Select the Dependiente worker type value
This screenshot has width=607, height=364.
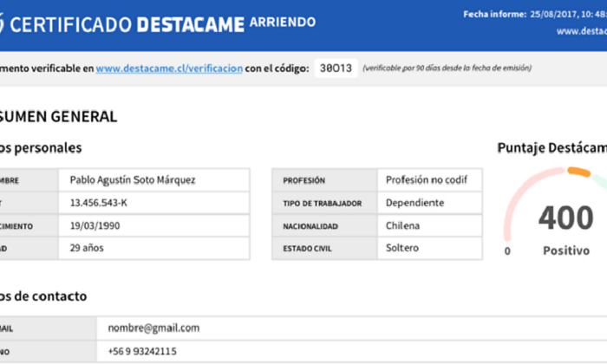pos(414,203)
